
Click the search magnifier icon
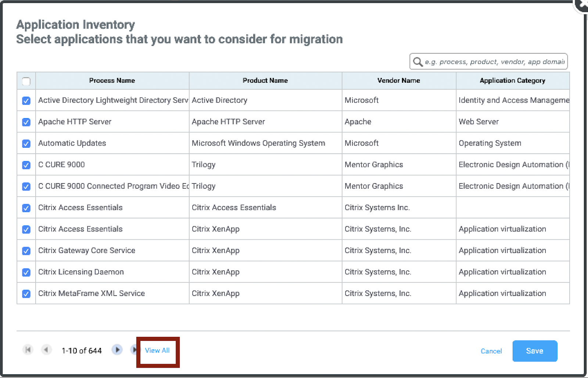point(417,62)
